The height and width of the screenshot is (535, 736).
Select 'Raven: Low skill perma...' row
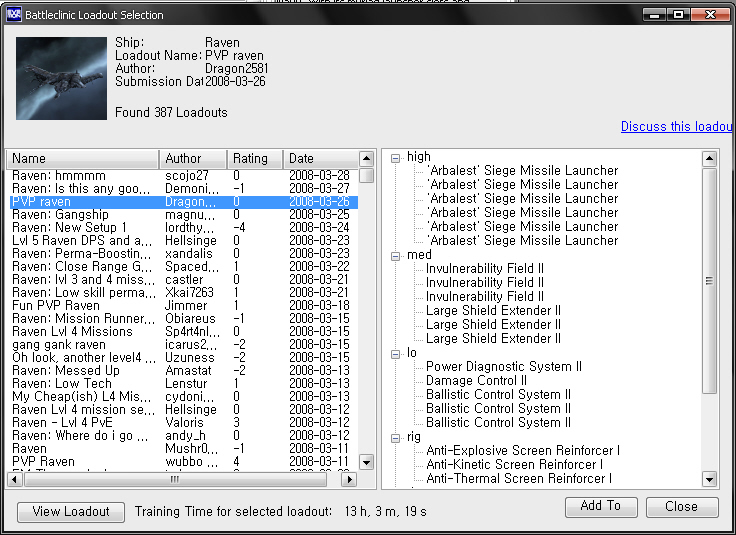(184, 292)
